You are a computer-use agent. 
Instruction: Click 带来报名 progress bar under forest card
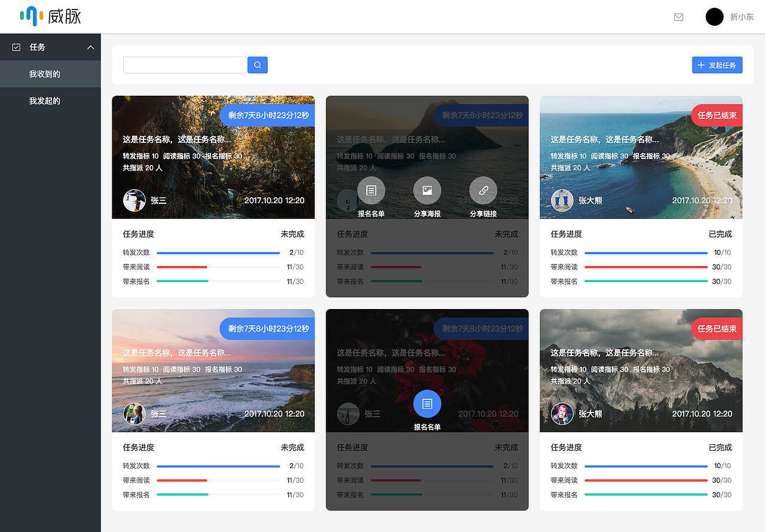(218, 282)
